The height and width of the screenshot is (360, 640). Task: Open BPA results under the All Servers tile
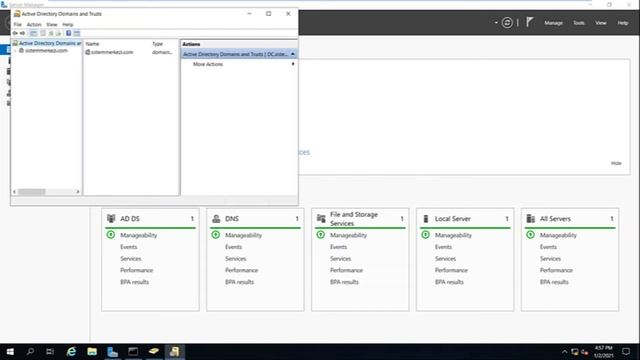point(554,282)
